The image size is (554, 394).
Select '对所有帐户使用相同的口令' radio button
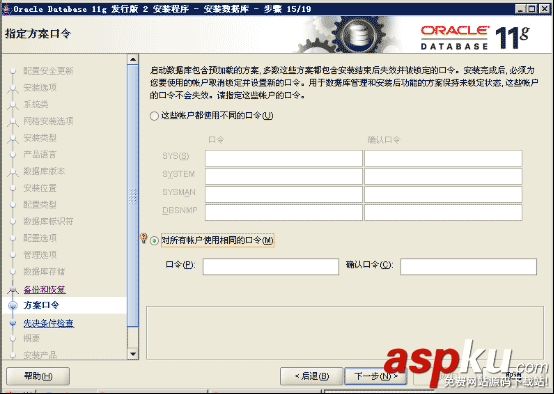tap(154, 241)
